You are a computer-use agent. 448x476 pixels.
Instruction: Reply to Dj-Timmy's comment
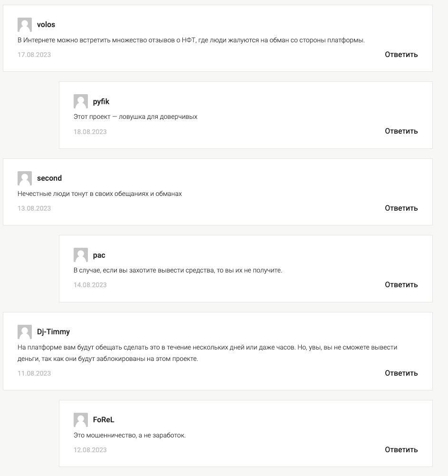(x=401, y=373)
